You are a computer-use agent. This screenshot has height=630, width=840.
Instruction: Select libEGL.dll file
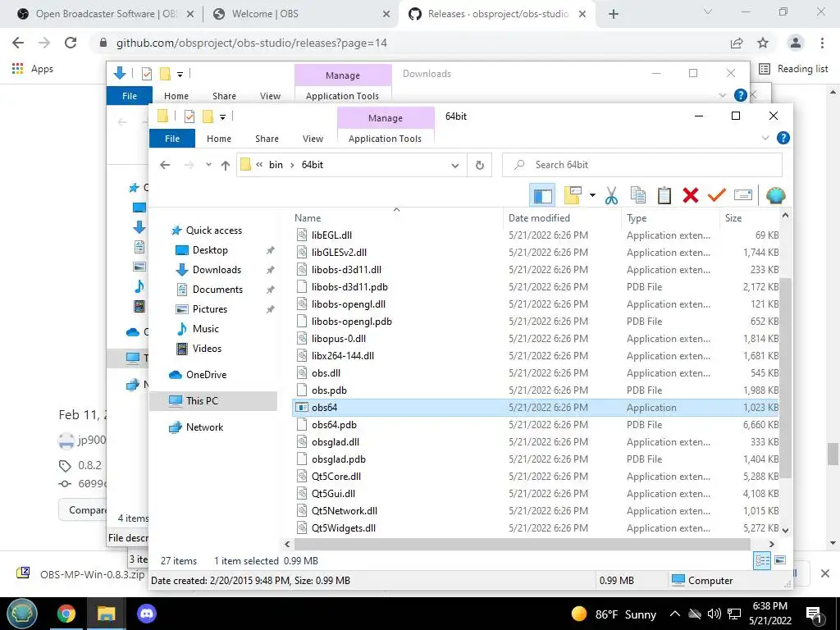point(331,235)
